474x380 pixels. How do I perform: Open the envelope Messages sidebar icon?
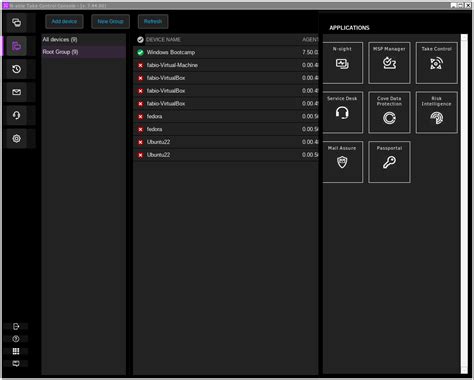click(x=16, y=92)
